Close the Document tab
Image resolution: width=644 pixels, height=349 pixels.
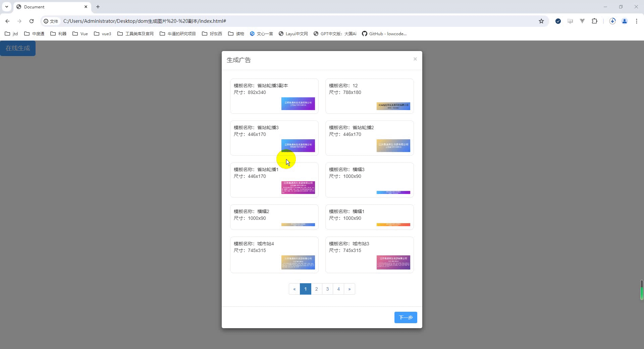tap(86, 7)
